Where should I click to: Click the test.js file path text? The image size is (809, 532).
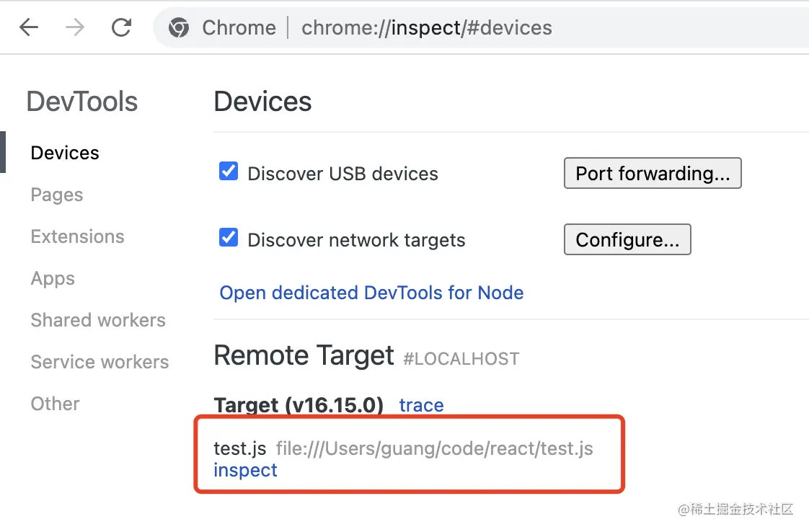point(434,448)
